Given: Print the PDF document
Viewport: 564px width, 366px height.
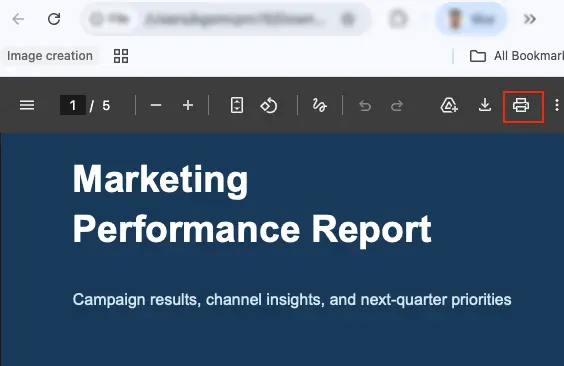Looking at the screenshot, I should click(x=521, y=105).
